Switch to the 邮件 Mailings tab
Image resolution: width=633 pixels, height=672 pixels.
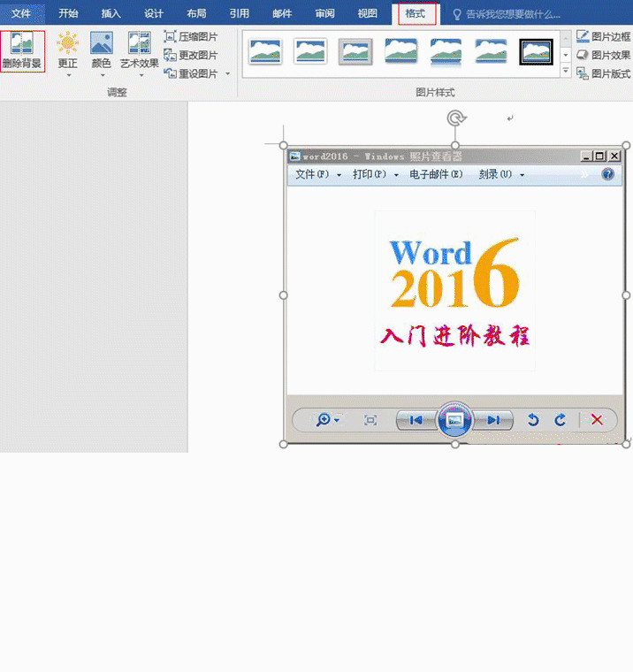282,14
